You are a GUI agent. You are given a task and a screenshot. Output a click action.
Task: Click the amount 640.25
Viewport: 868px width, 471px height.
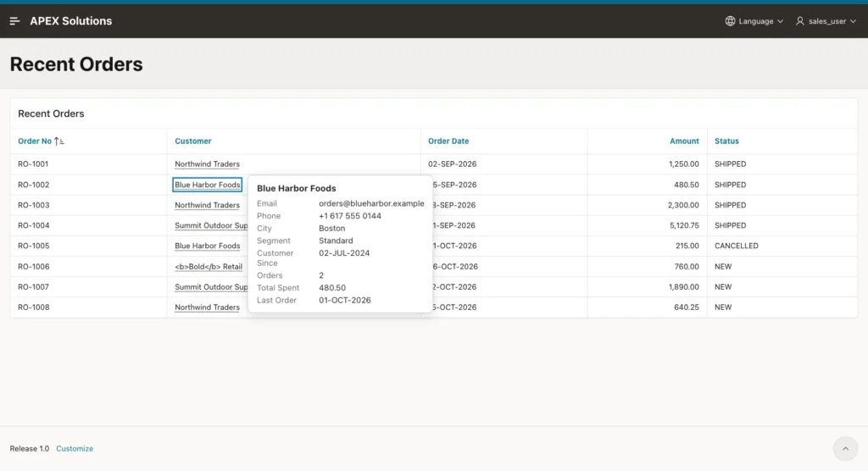pos(687,308)
